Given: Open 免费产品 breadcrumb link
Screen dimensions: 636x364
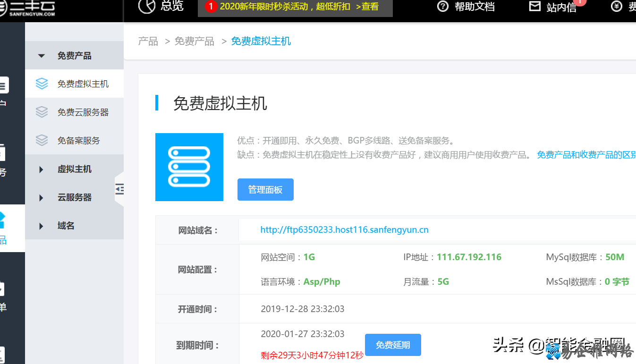Looking at the screenshot, I should (195, 41).
